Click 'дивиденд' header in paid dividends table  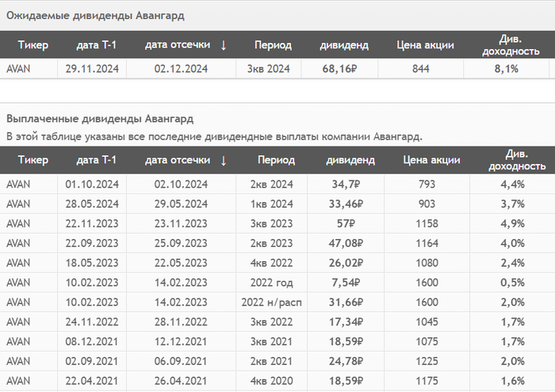point(350,161)
